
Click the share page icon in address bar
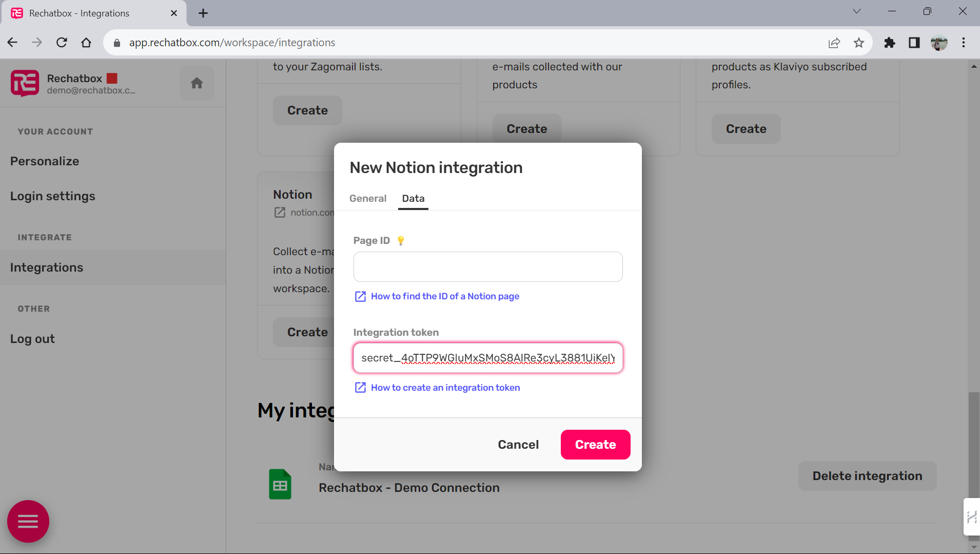pos(834,43)
